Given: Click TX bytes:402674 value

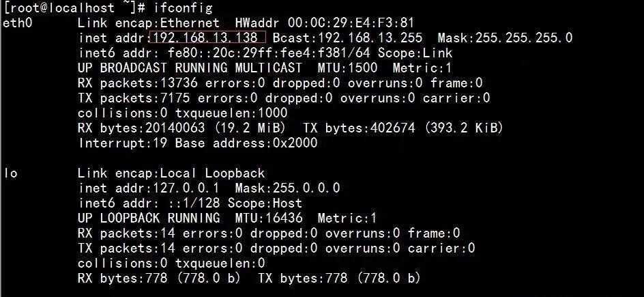Looking at the screenshot, I should [x=359, y=128].
